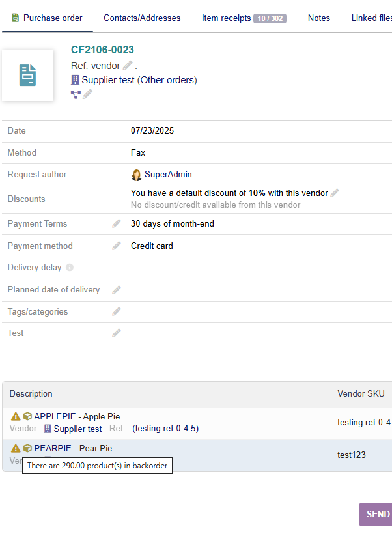The height and width of the screenshot is (553, 392).
Task: Click the SuperAdmin user avatar
Action: (x=137, y=175)
